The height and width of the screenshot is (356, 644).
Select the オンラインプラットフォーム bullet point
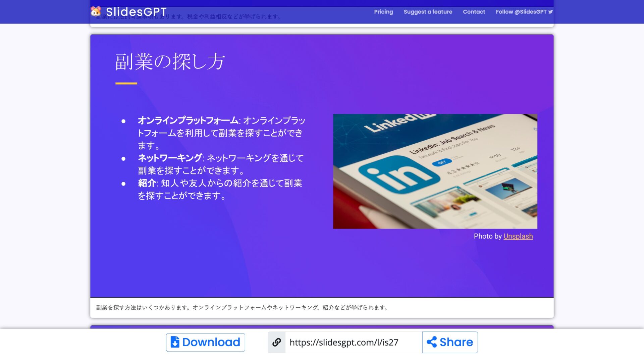coord(221,133)
